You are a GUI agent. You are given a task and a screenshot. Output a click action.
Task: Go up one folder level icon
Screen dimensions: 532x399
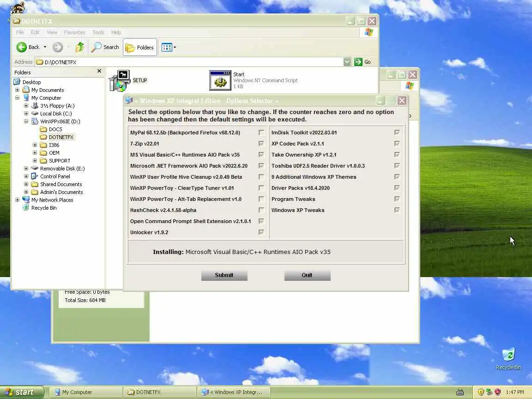click(x=80, y=47)
